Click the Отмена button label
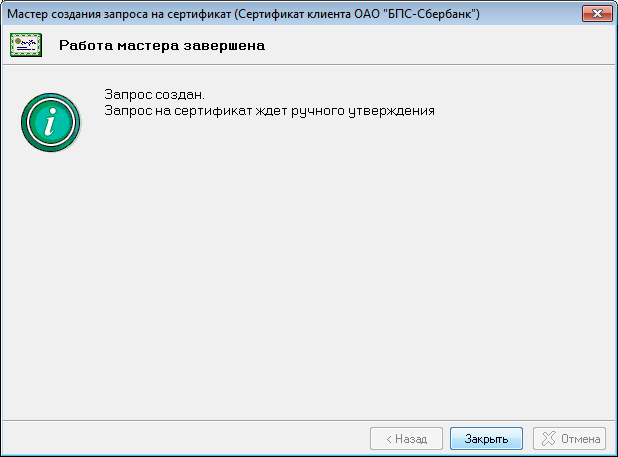The image size is (618, 457). (580, 438)
